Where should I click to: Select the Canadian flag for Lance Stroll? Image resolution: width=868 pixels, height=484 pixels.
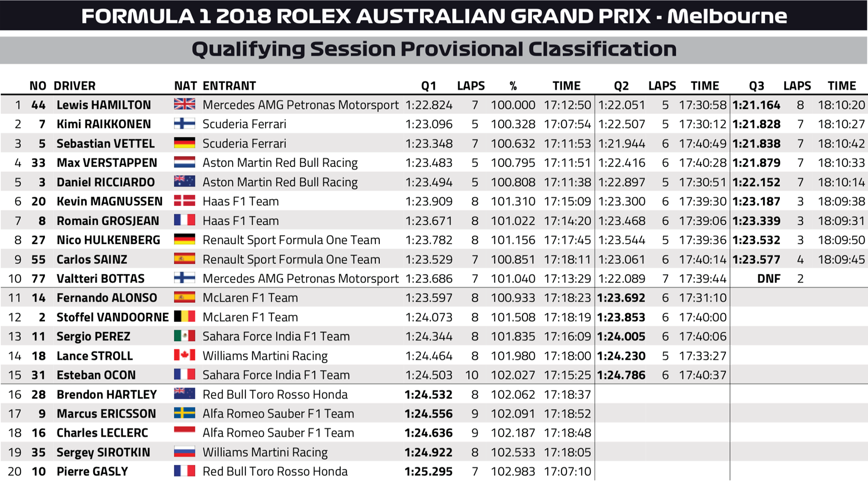184,355
